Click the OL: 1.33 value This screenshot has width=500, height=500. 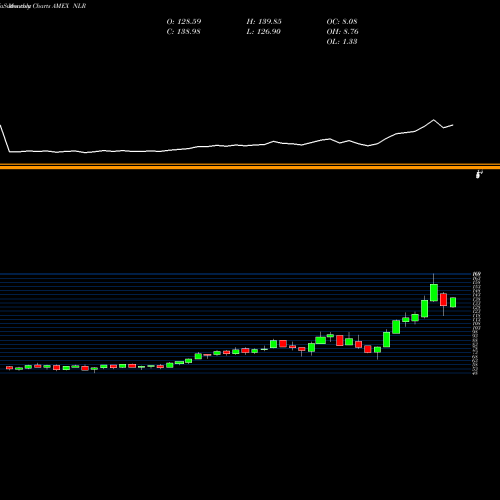click(342, 42)
